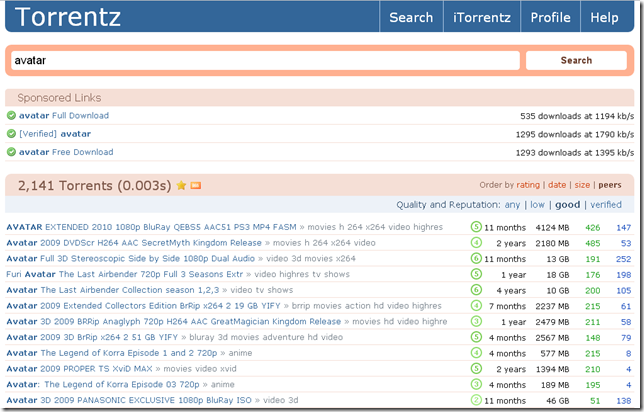Open Avatar Last Airbender Collection season 1,2,3
The width and height of the screenshot is (644, 412).
point(113,290)
